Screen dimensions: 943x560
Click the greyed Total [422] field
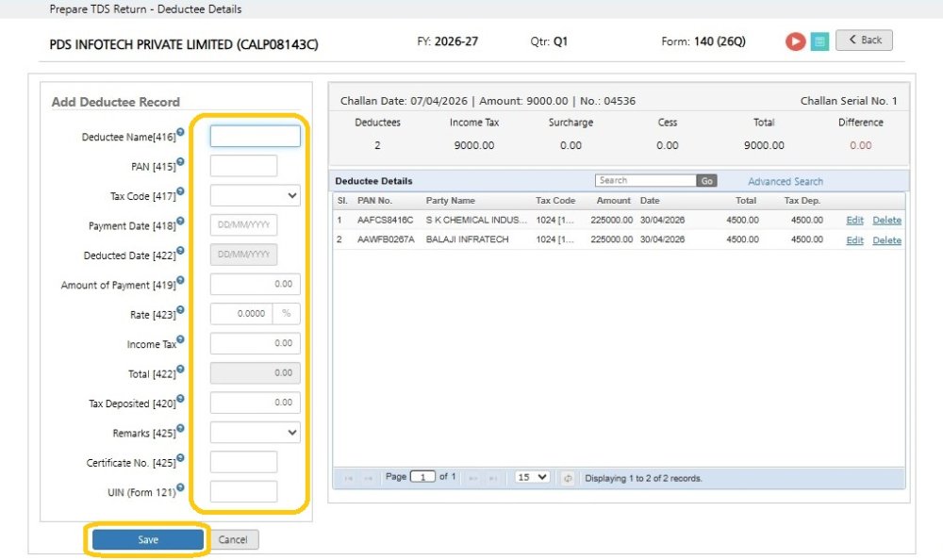pos(255,373)
